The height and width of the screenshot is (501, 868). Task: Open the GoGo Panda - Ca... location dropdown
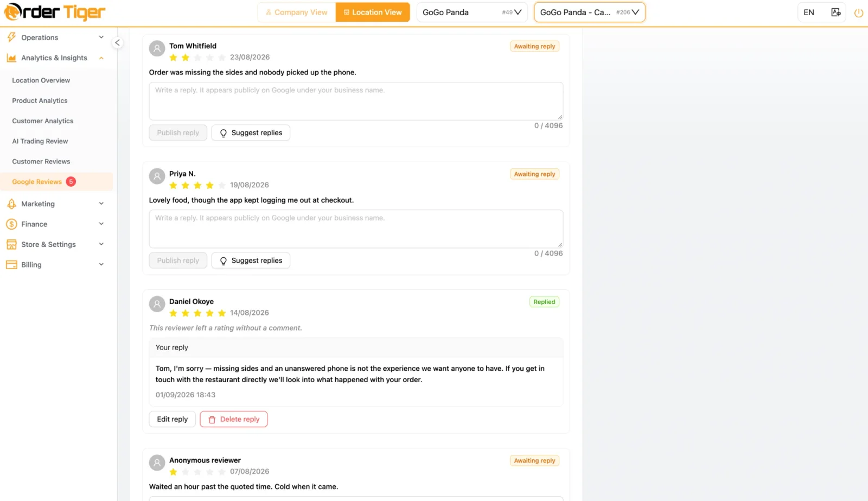tap(590, 12)
